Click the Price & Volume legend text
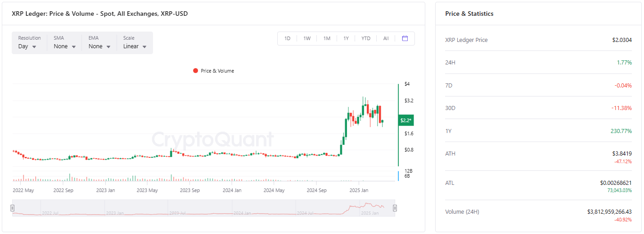The height and width of the screenshot is (234, 644). pyautogui.click(x=217, y=71)
